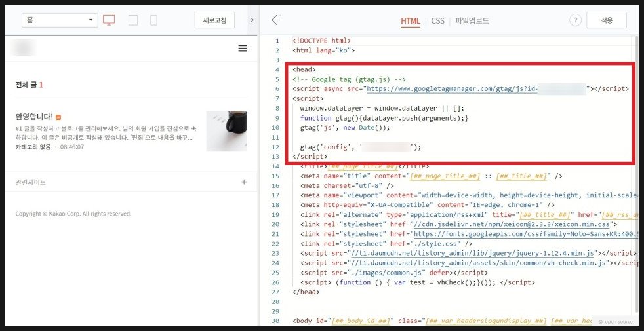Open the help question mark icon
This screenshot has height=331, width=644.
pyautogui.click(x=576, y=20)
